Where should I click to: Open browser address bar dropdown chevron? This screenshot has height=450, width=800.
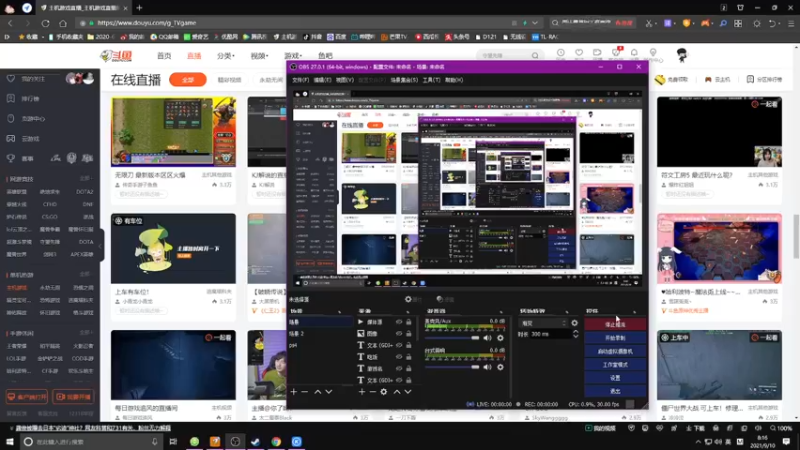(535, 23)
